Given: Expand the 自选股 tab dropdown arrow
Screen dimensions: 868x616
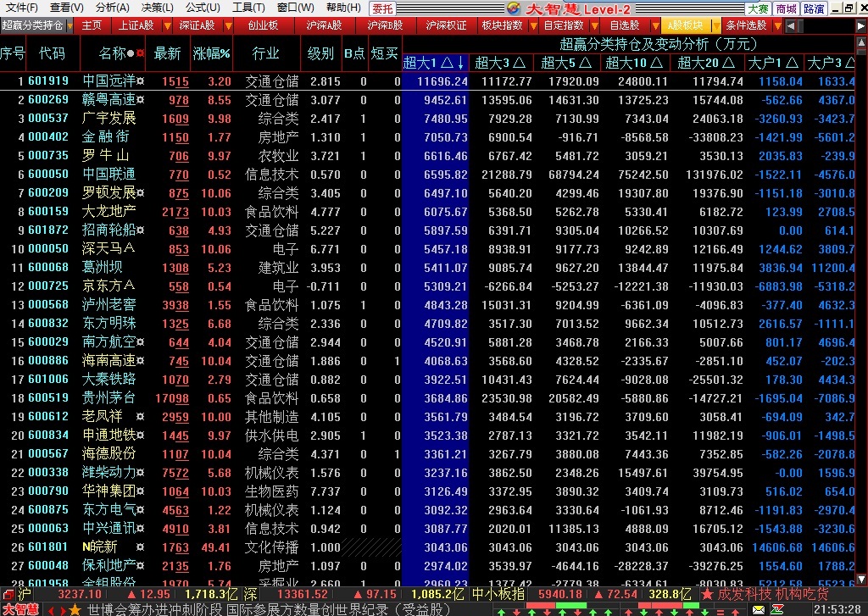Looking at the screenshot, I should pyautogui.click(x=656, y=26).
